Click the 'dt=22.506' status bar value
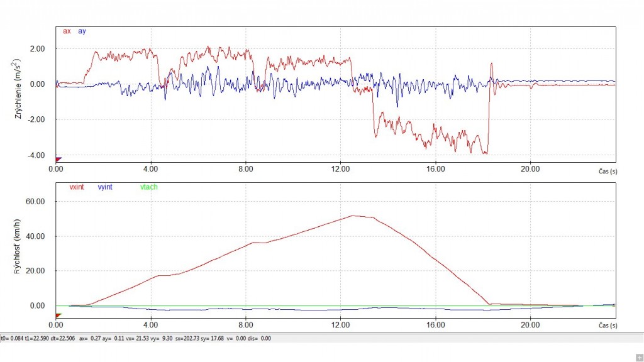 pyautogui.click(x=62, y=339)
